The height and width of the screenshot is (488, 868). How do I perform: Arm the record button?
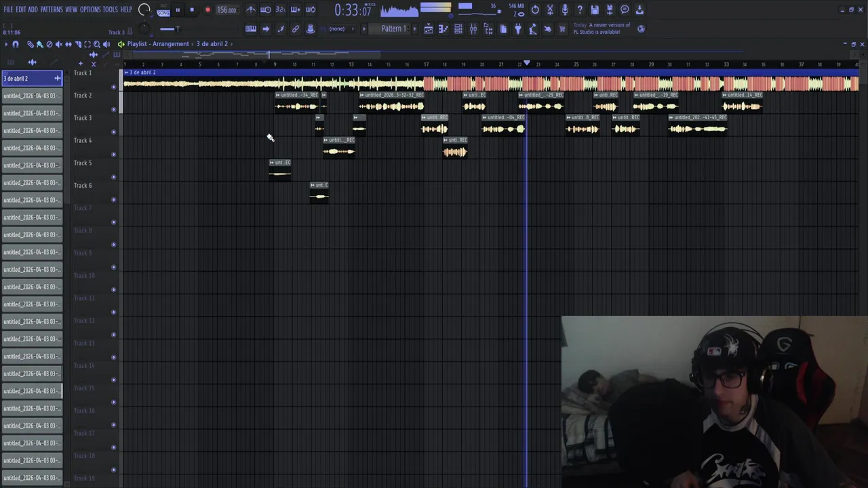[208, 10]
